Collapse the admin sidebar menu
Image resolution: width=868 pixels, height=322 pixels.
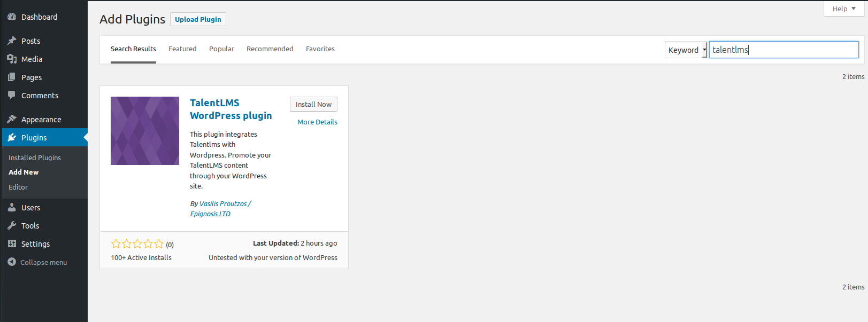point(37,262)
